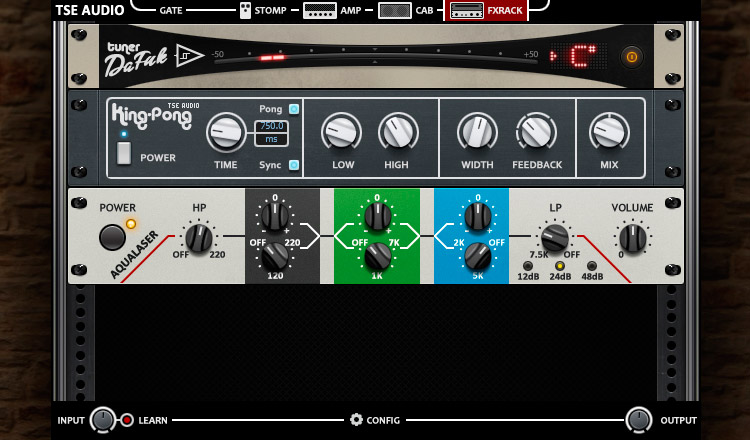Click the green band 1K frequency knob
Viewport: 750px width, 440px height.
pos(377,256)
